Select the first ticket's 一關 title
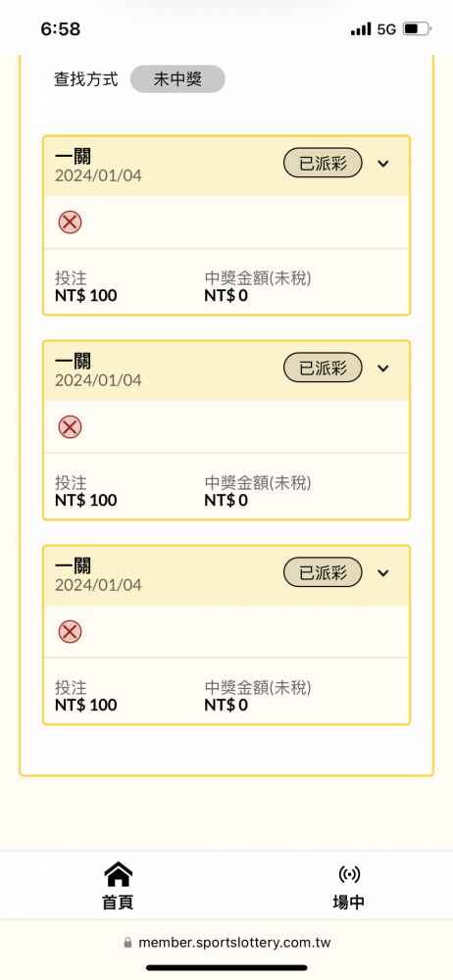The width and height of the screenshot is (453, 980). pos(73,156)
